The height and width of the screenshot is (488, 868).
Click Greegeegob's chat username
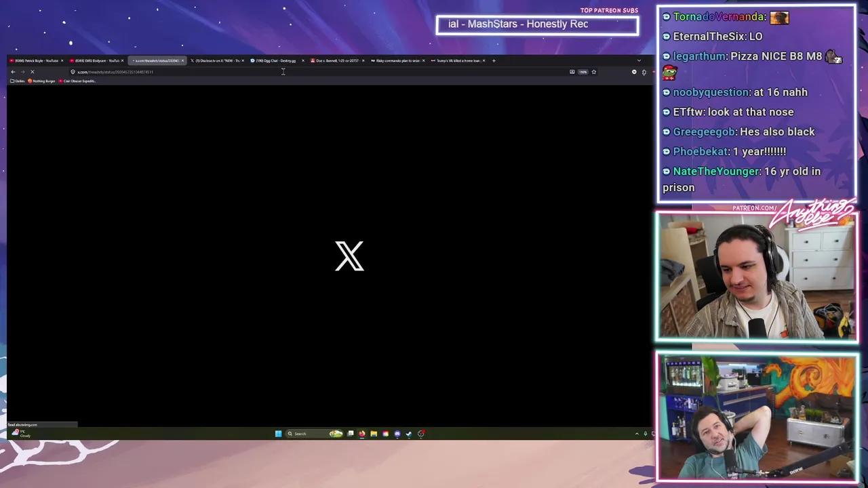click(705, 131)
